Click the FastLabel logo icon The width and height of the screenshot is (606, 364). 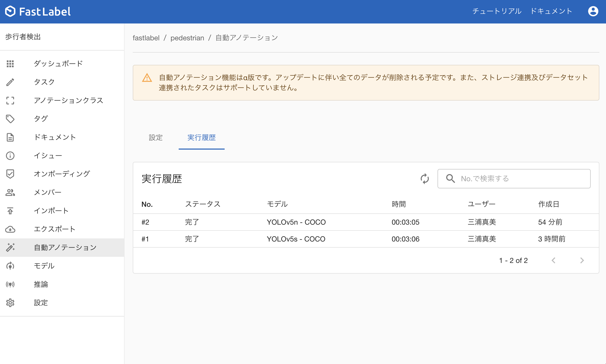pyautogui.click(x=10, y=11)
